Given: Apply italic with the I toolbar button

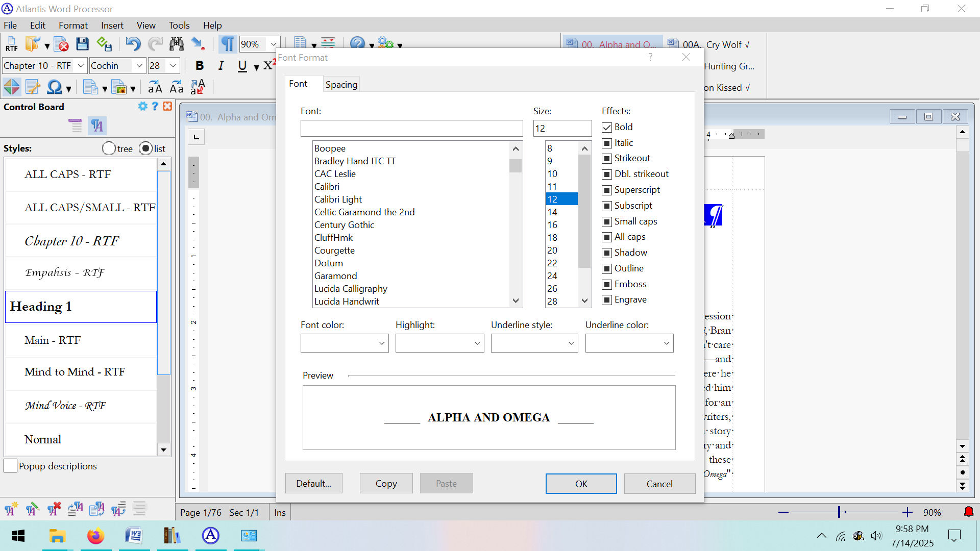Looking at the screenshot, I should tap(221, 66).
